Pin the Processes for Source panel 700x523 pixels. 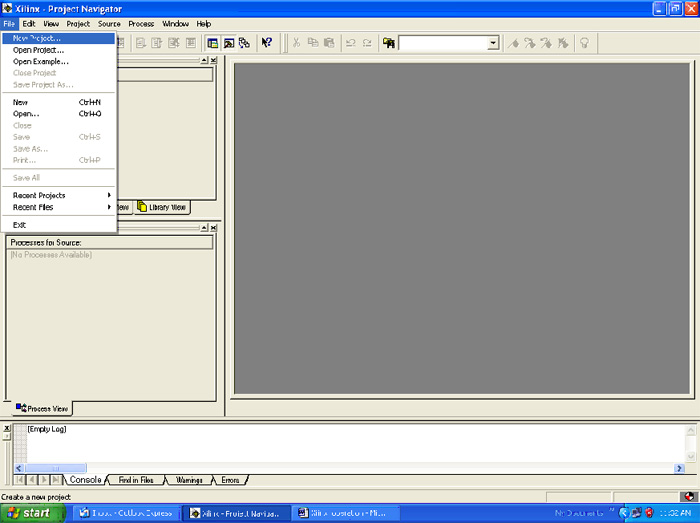click(x=204, y=228)
